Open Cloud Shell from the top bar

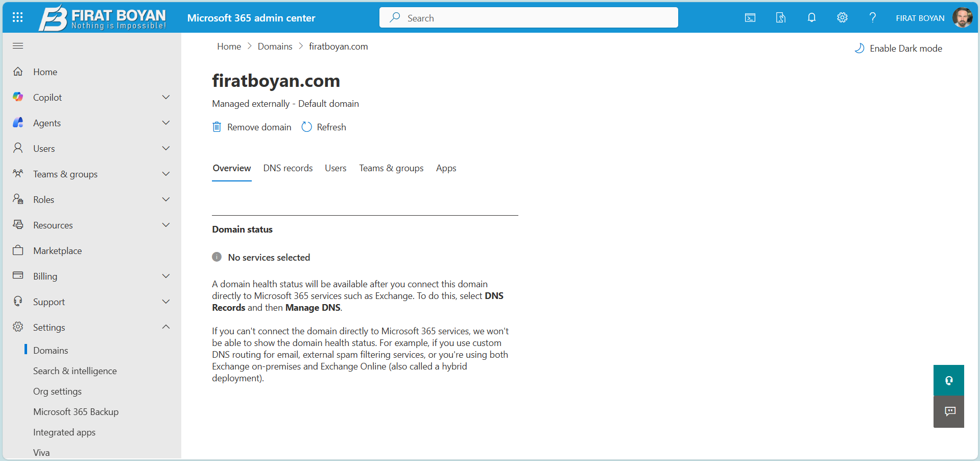pyautogui.click(x=750, y=17)
